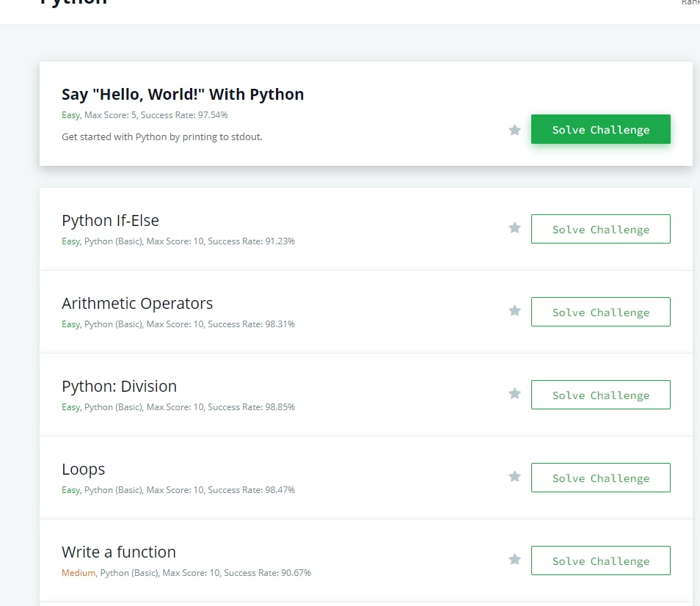Solve the Arithmetic Operators challenge

(600, 312)
